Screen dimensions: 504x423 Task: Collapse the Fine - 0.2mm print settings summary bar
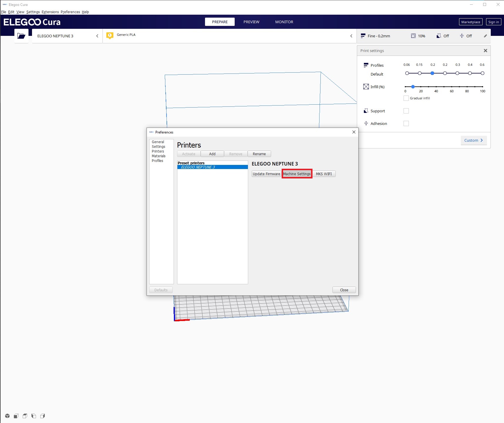tap(424, 36)
